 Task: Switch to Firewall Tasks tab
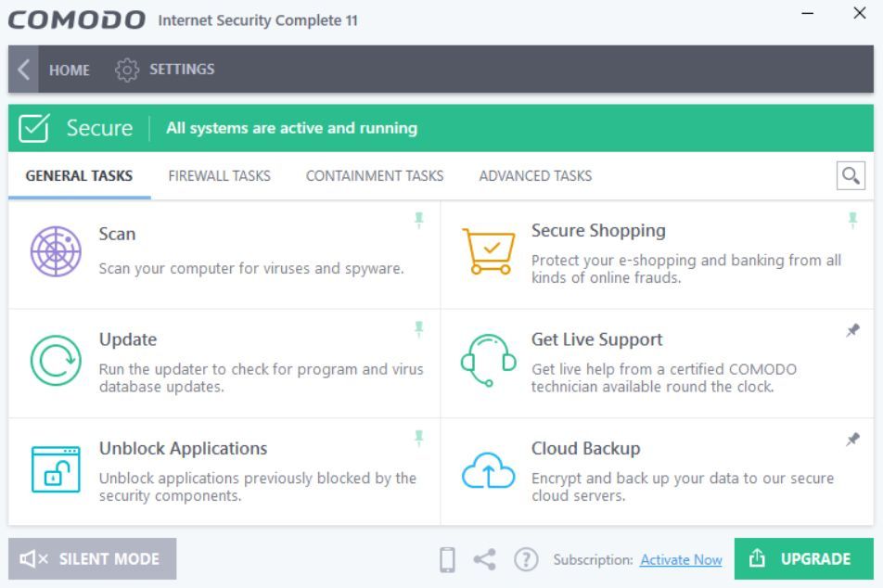click(220, 176)
